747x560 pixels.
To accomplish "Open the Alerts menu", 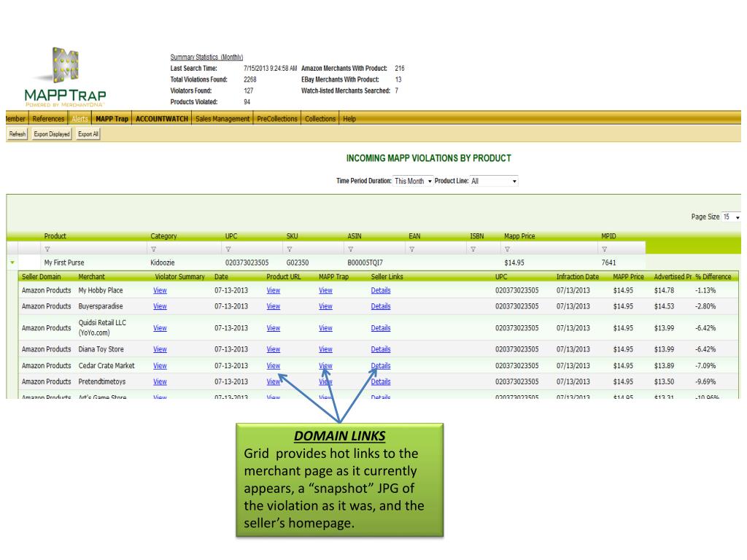I will [x=80, y=119].
